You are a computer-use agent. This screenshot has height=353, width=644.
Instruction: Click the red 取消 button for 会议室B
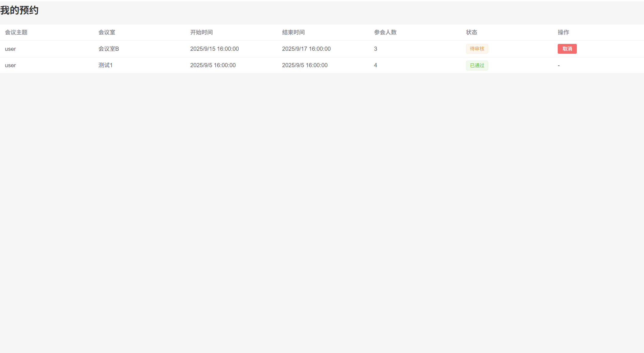pyautogui.click(x=567, y=49)
